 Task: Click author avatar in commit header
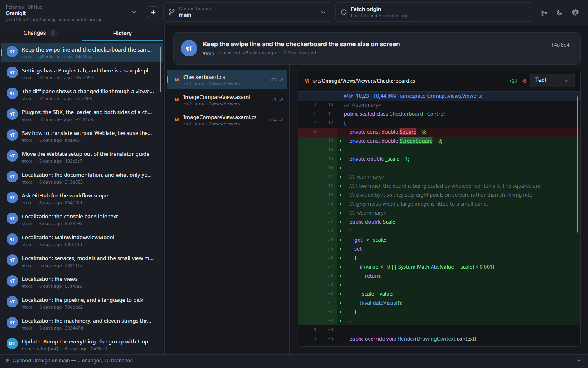[189, 48]
